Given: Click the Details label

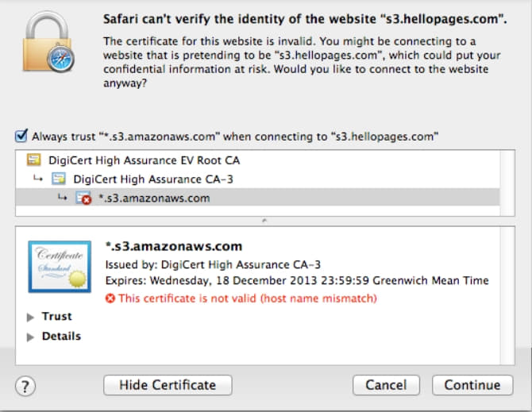Looking at the screenshot, I should pos(61,336).
